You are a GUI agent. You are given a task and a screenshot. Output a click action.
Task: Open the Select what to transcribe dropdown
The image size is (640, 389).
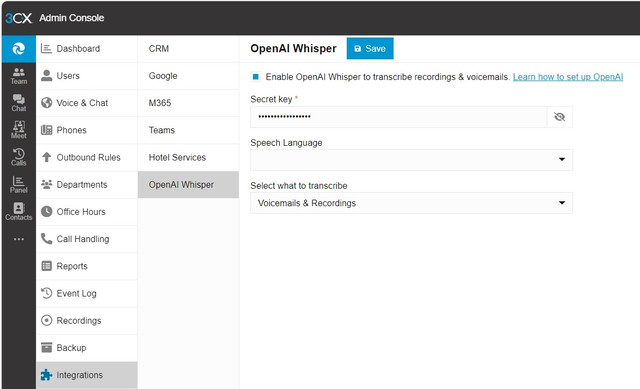pyautogui.click(x=411, y=203)
